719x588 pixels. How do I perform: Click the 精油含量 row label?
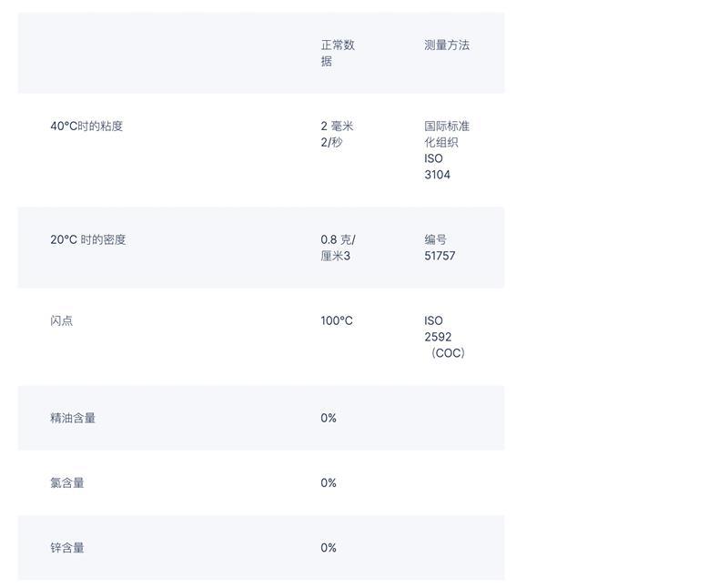pyautogui.click(x=73, y=418)
